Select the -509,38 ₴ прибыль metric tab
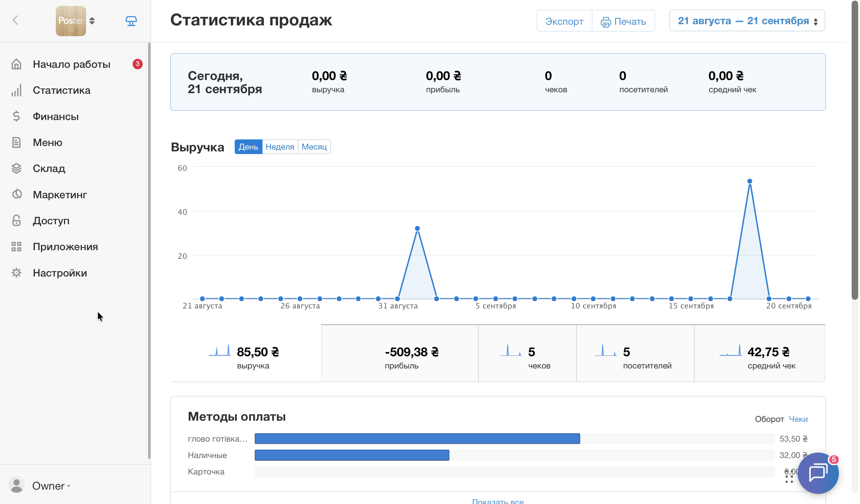Image resolution: width=860 pixels, height=504 pixels. click(x=400, y=353)
